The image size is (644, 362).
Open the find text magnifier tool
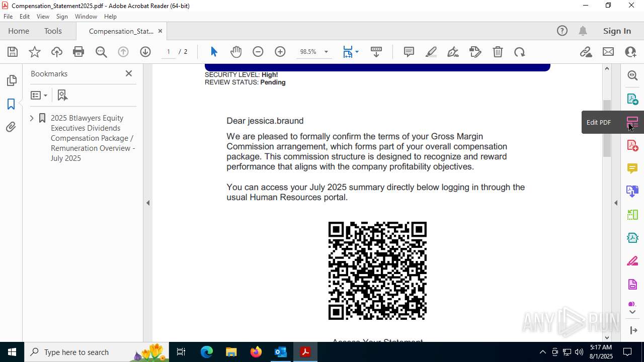(x=101, y=52)
